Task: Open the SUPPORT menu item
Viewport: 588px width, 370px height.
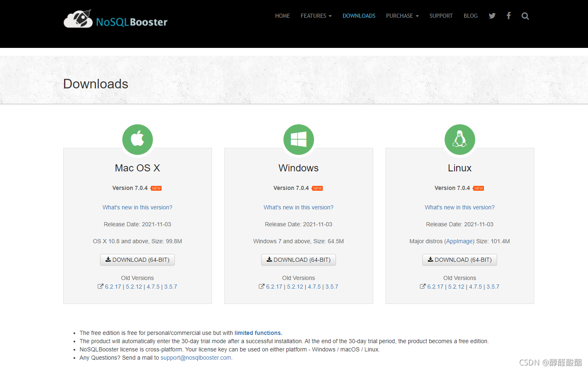Action: click(x=441, y=16)
